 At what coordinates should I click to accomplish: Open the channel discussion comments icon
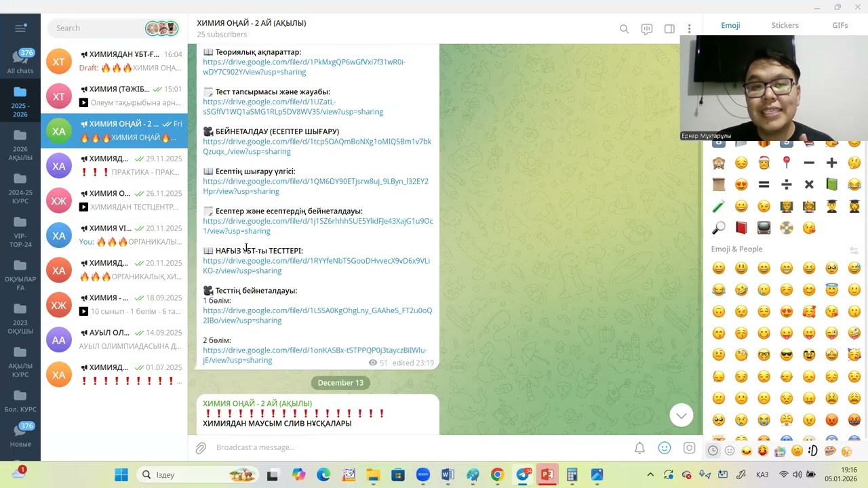[647, 28]
